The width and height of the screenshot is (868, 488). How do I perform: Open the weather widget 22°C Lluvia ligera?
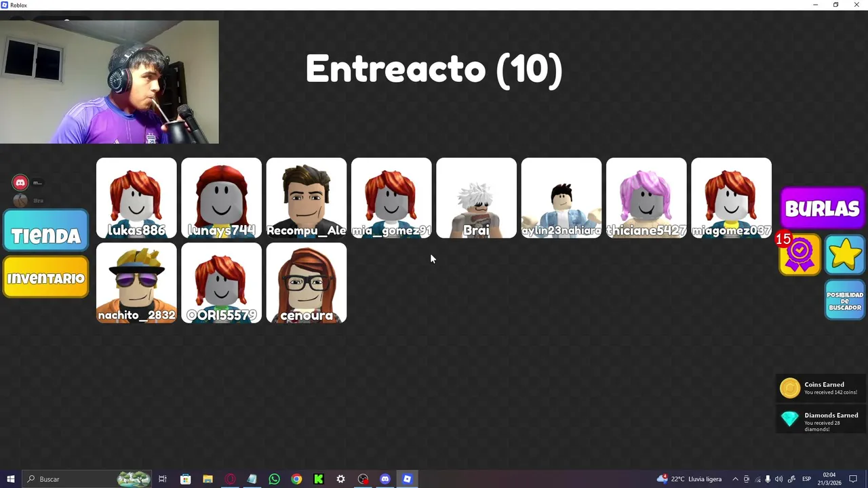click(689, 479)
